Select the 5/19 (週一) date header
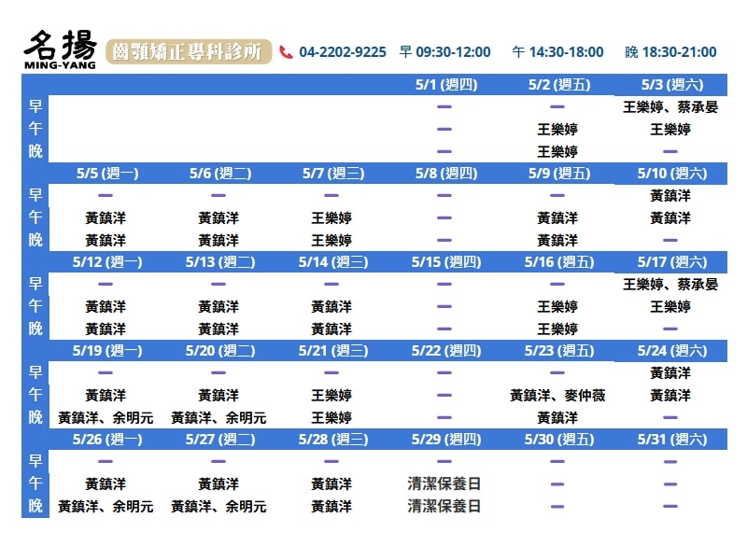This screenshot has height=560, width=747. pos(107,351)
